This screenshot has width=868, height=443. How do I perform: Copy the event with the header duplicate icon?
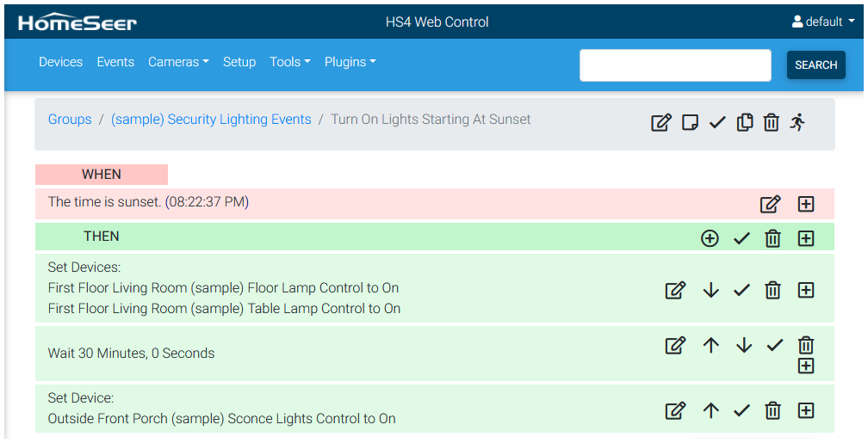[x=745, y=122]
